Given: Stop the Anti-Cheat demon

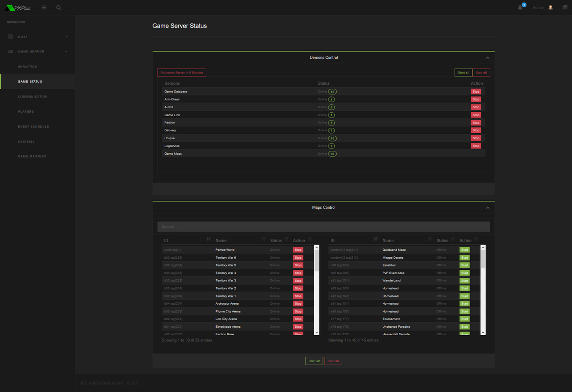Looking at the screenshot, I should 476,99.
